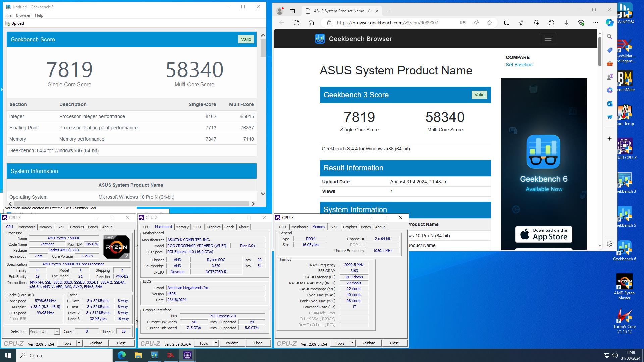Image resolution: width=644 pixels, height=362 pixels.
Task: Close the ASUS System Product Name tab
Action: click(377, 11)
